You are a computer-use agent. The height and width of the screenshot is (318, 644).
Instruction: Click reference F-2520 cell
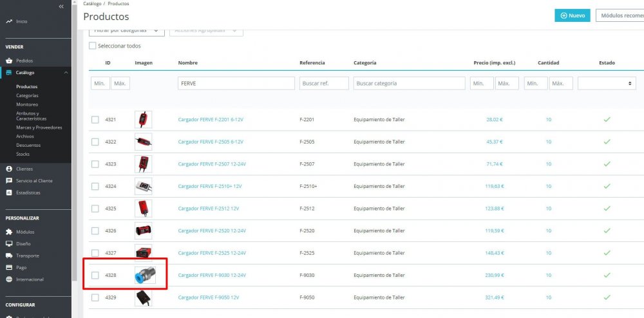pos(307,230)
